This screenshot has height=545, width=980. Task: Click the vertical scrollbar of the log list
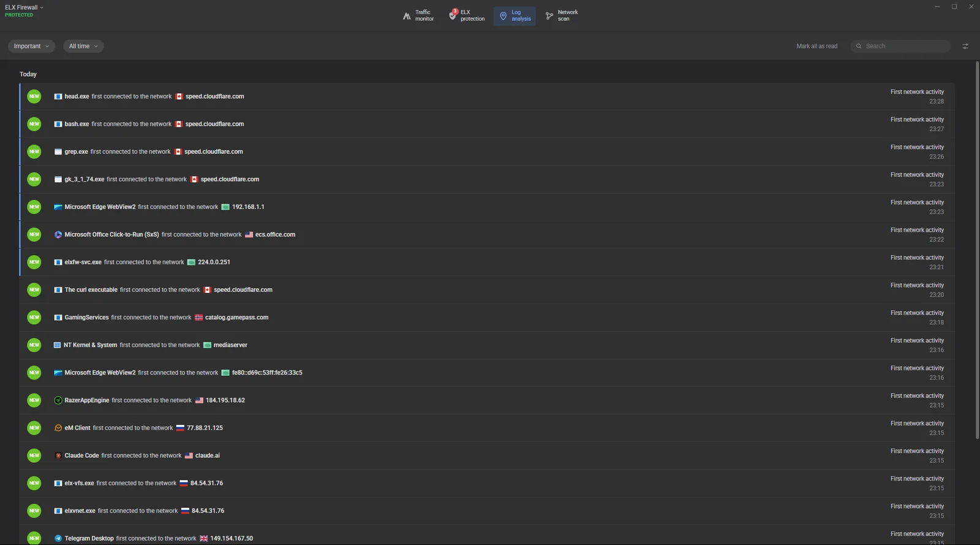coord(977,250)
